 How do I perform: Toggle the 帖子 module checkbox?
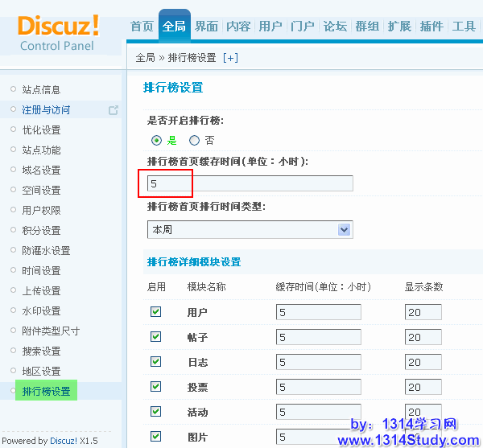(156, 337)
